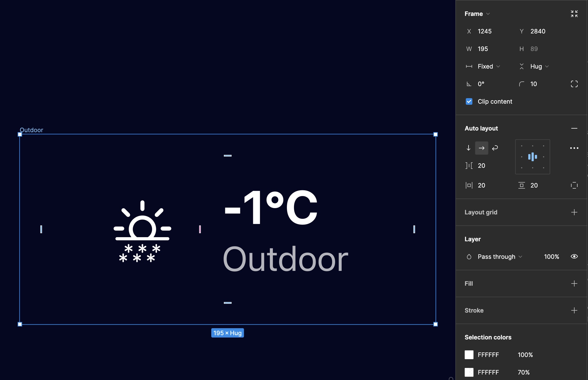Click the Stroke section plus control
The height and width of the screenshot is (380, 588).
[575, 310]
